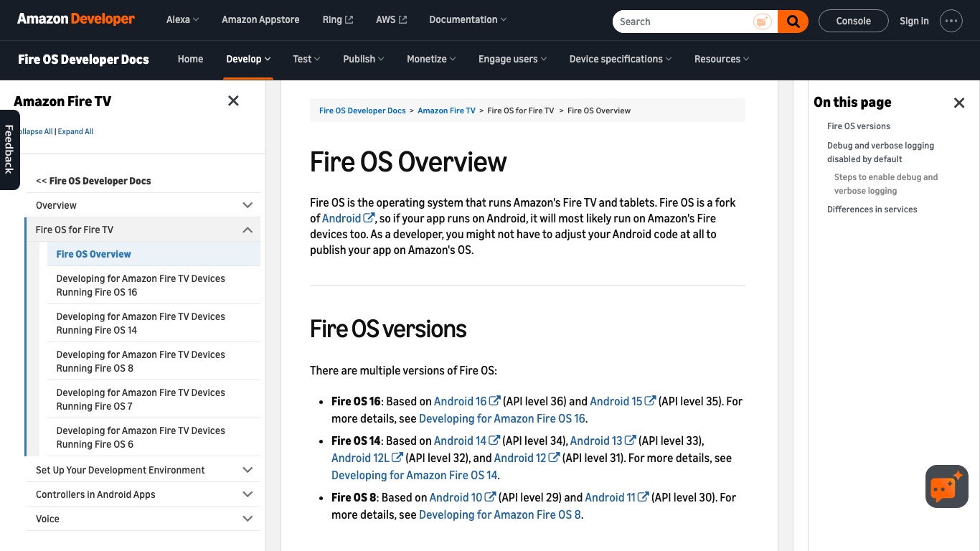Expand the Resources menu
This screenshot has height=551, width=980.
[x=722, y=59]
